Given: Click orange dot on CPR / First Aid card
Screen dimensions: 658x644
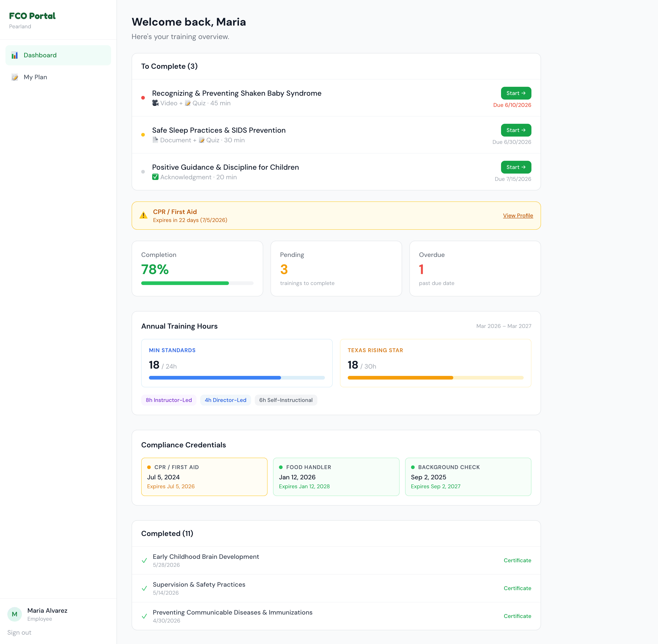Looking at the screenshot, I should [149, 467].
